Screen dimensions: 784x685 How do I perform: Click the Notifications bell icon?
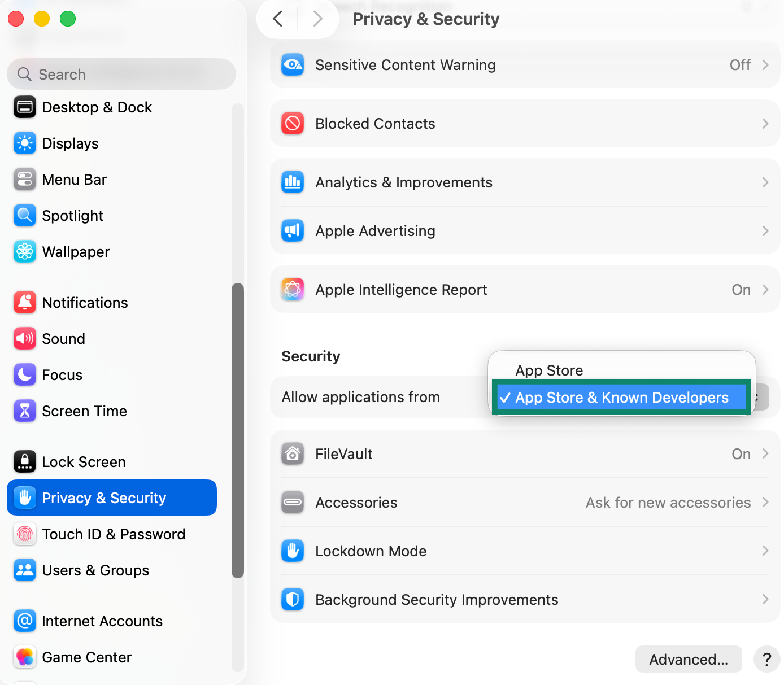(25, 303)
